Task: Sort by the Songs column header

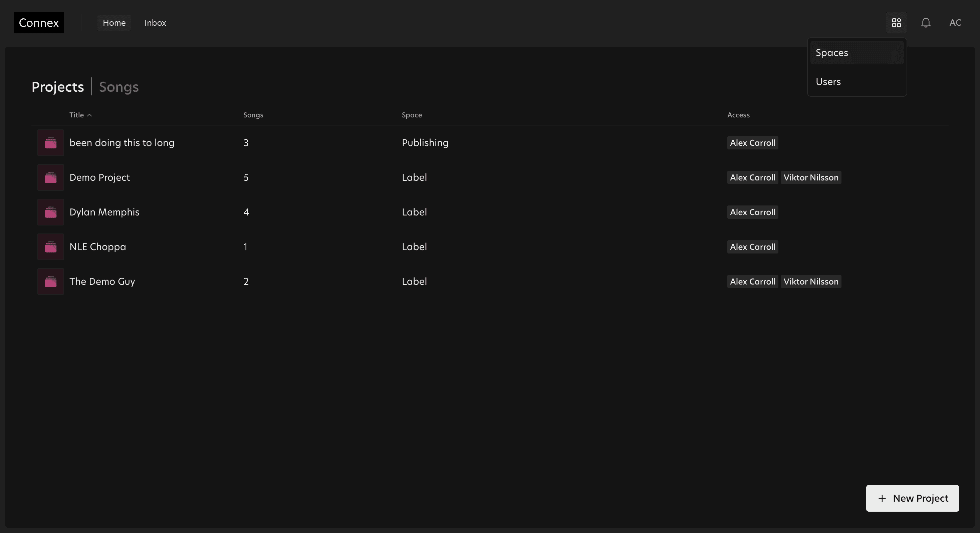Action: [253, 115]
